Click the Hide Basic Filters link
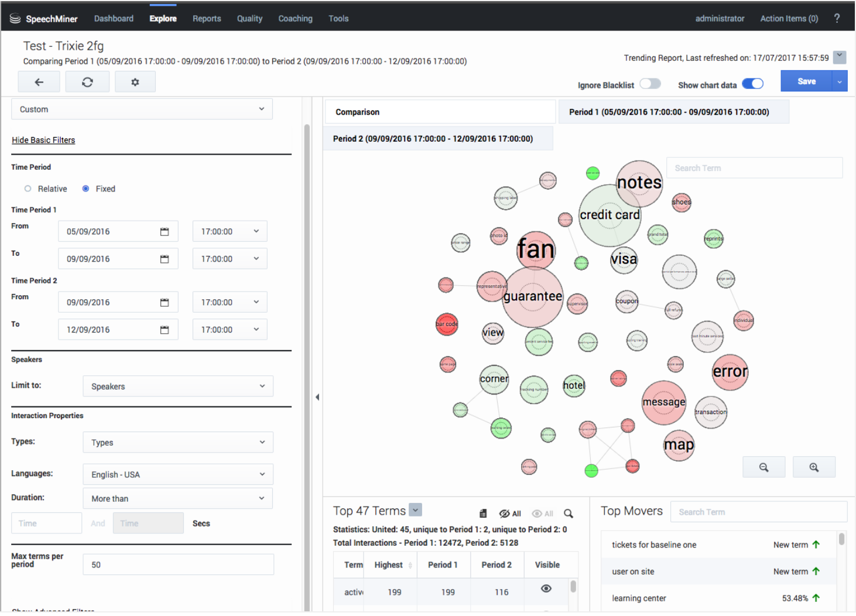 pos(43,141)
